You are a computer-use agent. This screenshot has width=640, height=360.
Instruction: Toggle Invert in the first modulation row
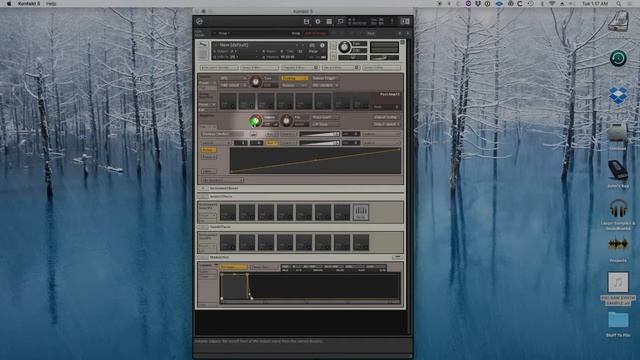click(x=271, y=134)
